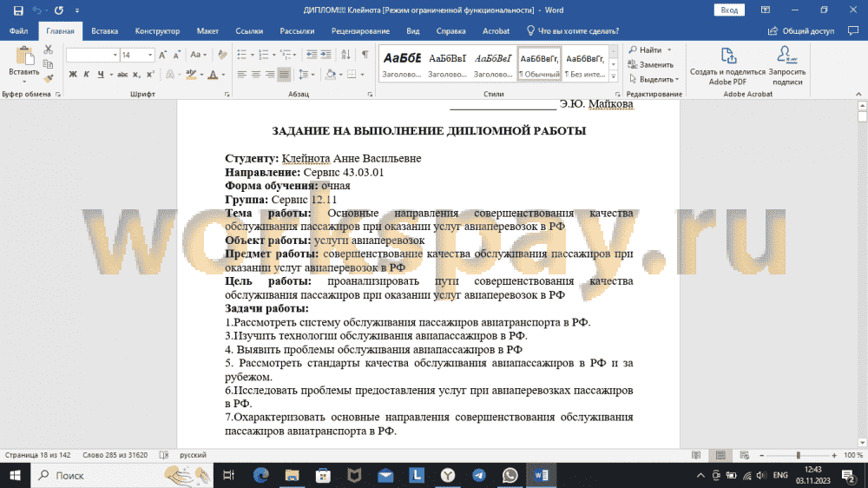The height and width of the screenshot is (488, 868).
Task: Switch to the Review tab
Action: (360, 31)
